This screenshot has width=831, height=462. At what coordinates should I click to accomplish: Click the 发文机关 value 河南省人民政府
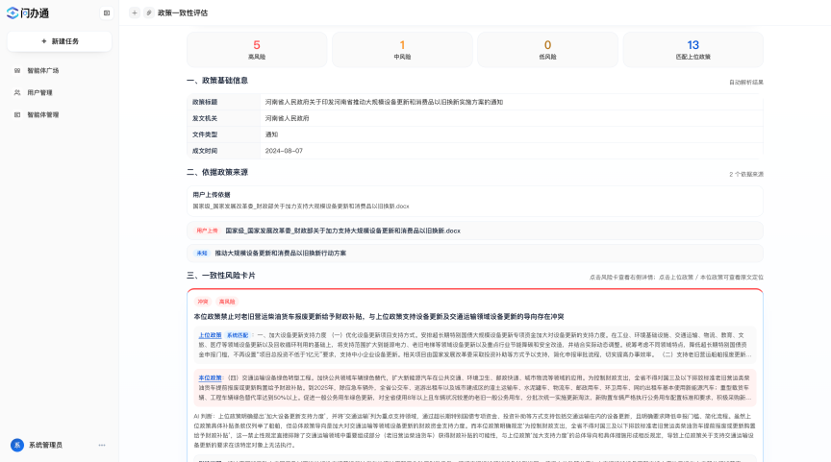pyautogui.click(x=287, y=118)
